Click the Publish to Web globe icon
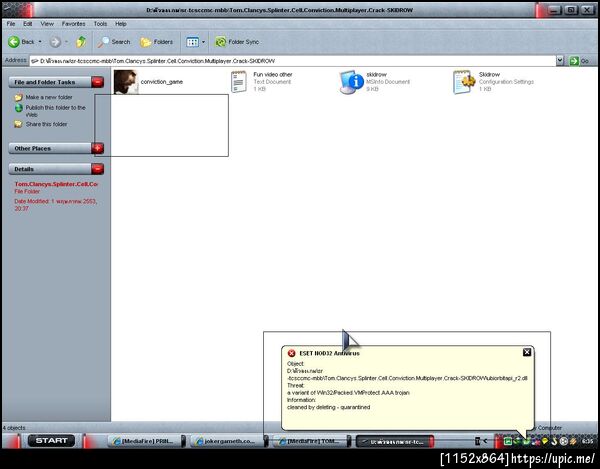Viewport: 600px width, 469px height. (x=18, y=108)
